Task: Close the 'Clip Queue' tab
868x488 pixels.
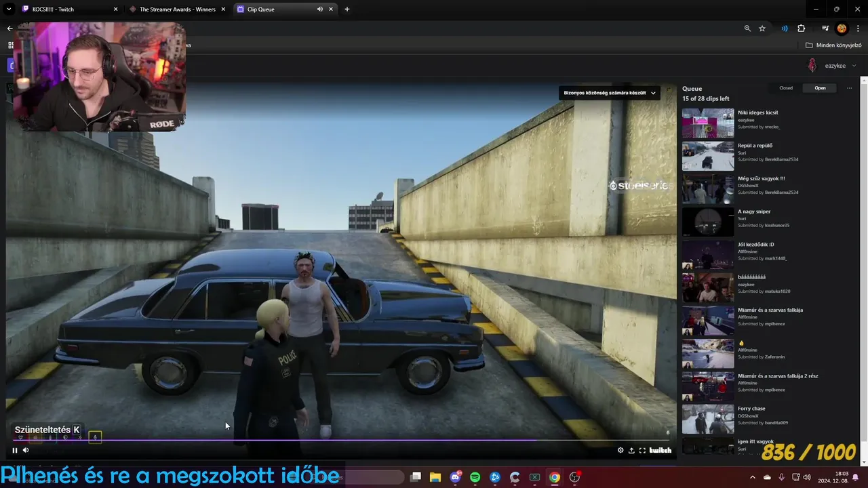Action: 331,9
